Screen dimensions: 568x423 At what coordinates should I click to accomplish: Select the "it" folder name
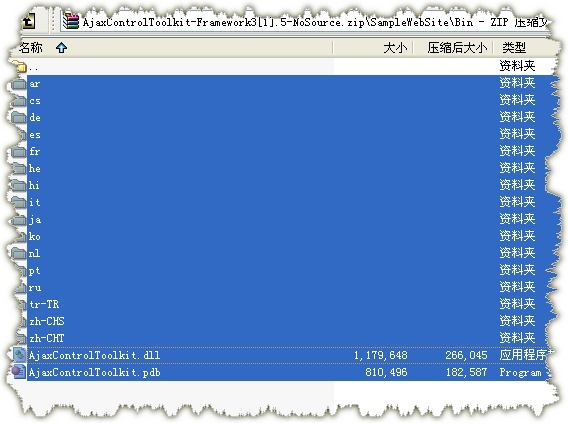[34, 202]
